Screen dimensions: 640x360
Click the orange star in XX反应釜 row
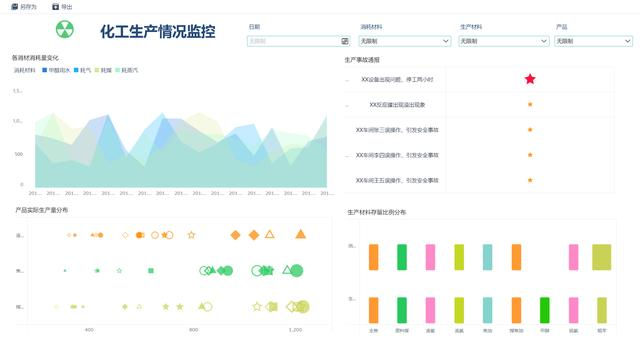coord(530,104)
